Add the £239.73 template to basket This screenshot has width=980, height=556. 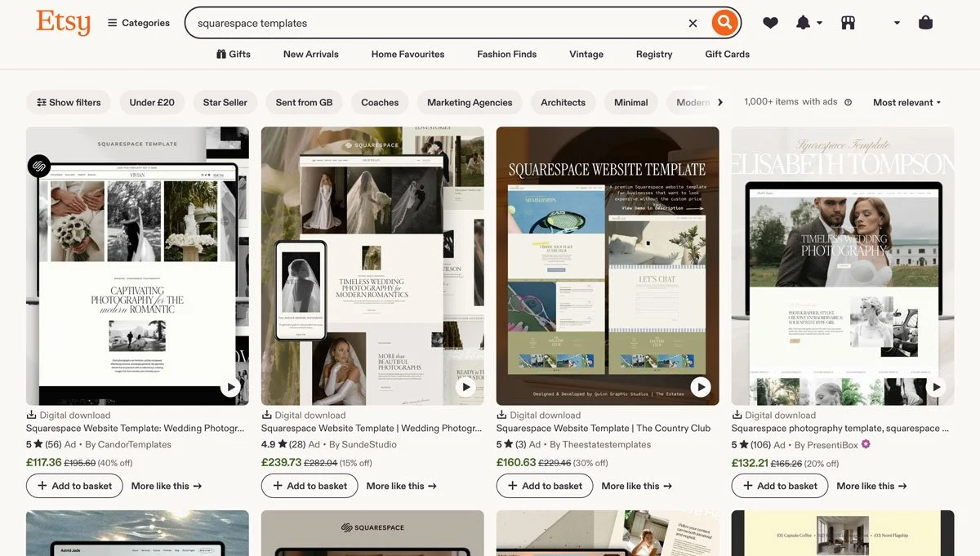pyautogui.click(x=310, y=486)
